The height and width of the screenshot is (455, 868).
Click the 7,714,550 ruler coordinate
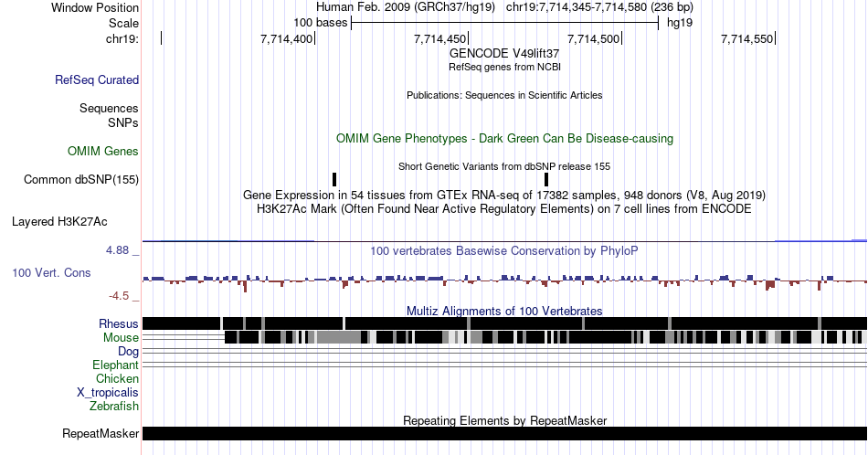746,38
